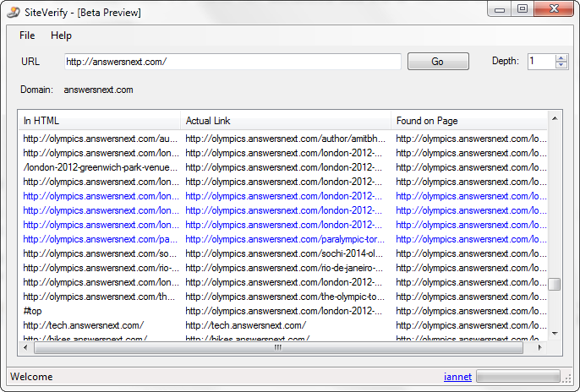Click the Go button
Viewport: 580px width, 392px height.
pyautogui.click(x=438, y=62)
